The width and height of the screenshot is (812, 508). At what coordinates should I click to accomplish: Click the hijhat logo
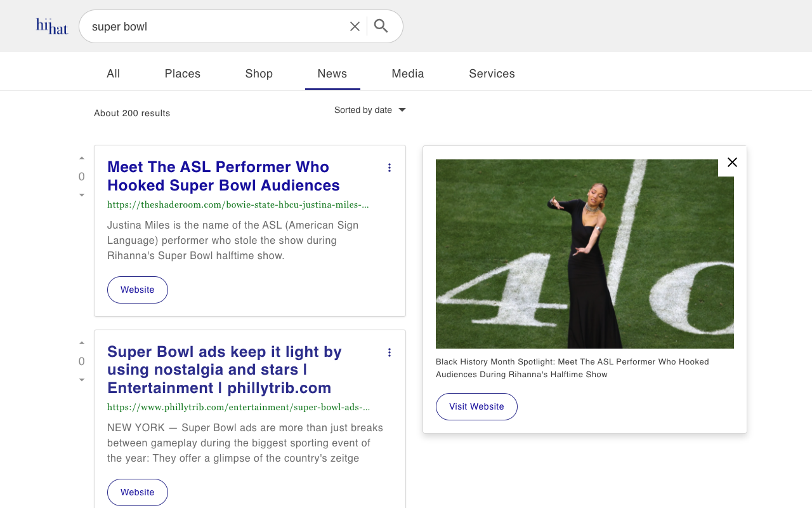coord(52,26)
